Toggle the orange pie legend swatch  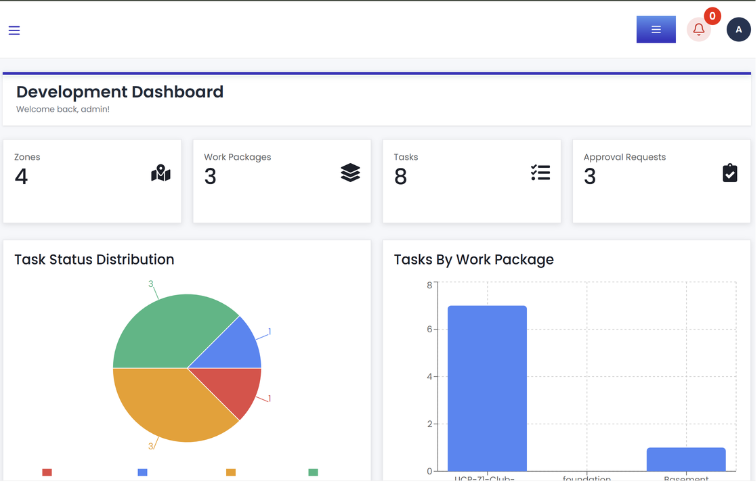(231, 472)
